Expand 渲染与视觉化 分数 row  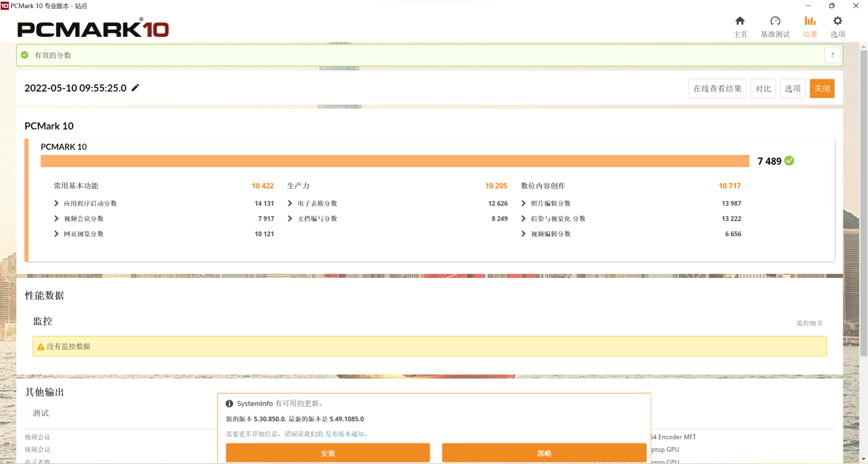(524, 218)
